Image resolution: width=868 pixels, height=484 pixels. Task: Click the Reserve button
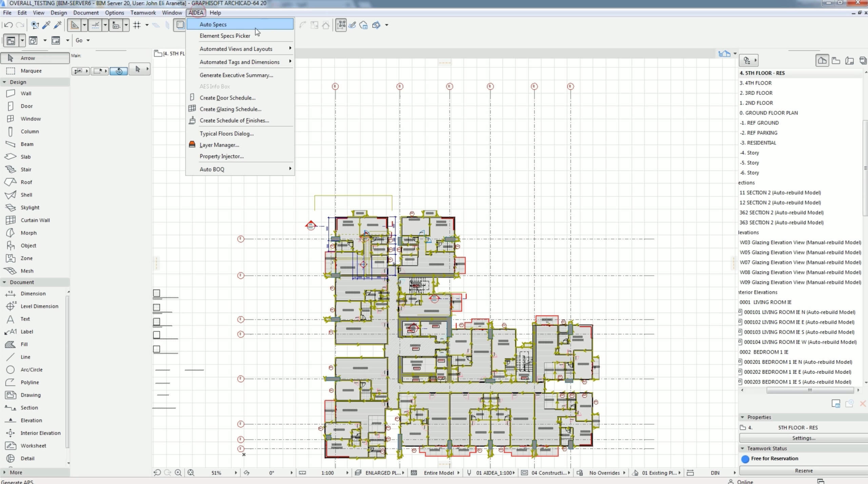pyautogui.click(x=803, y=470)
